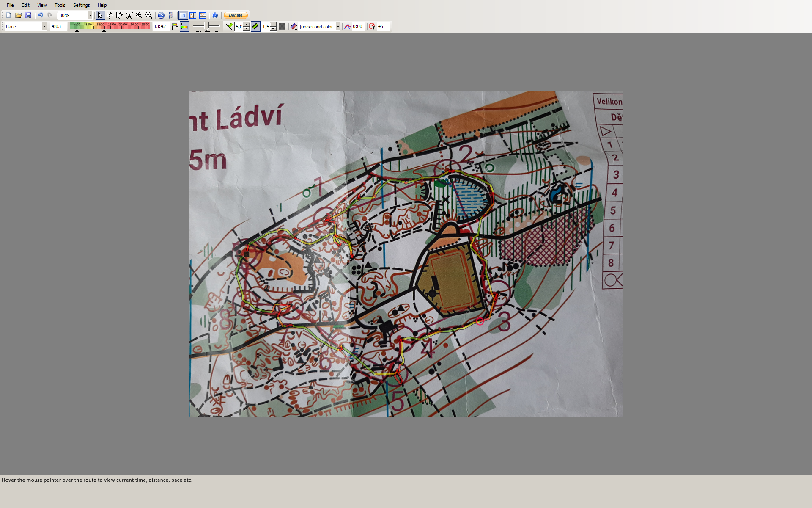812x508 pixels.
Task: Edit the color range start value 4:03
Action: (58, 26)
